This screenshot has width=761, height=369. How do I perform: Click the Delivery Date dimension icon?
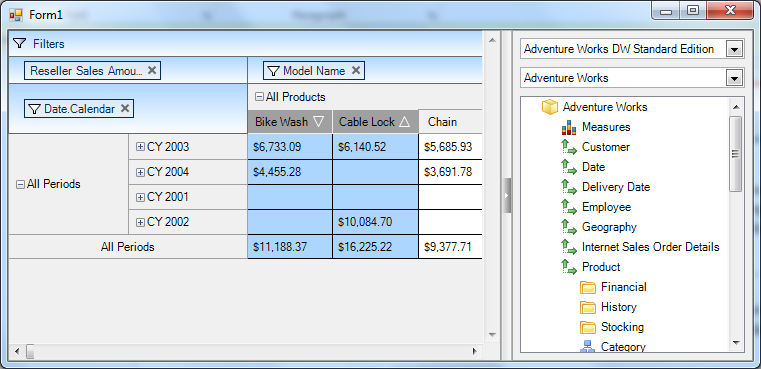569,187
